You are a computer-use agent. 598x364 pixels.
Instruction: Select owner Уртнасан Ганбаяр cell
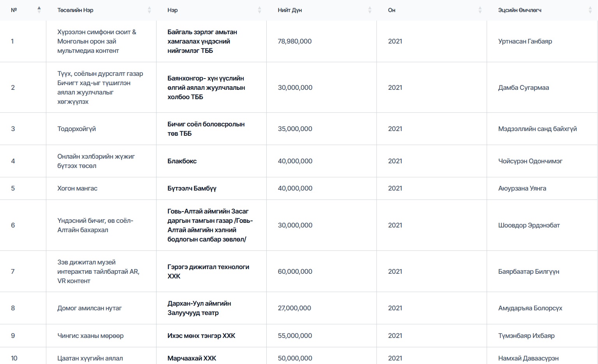[525, 41]
